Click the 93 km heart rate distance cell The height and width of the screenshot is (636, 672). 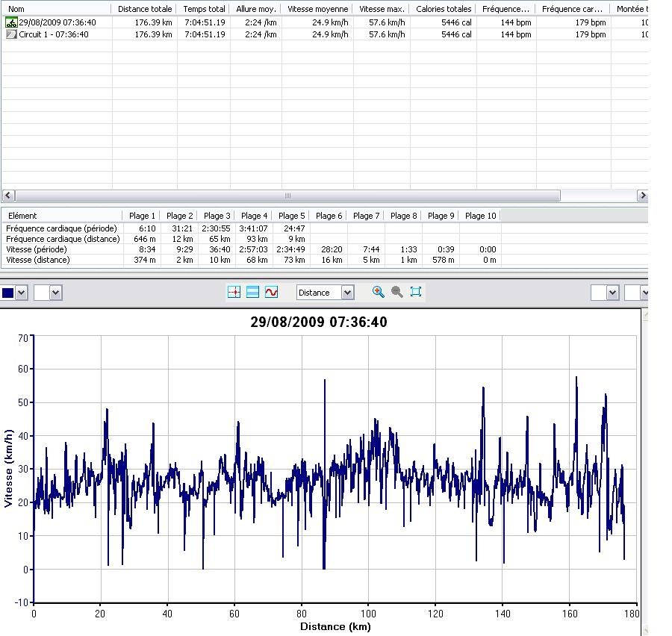click(257, 239)
